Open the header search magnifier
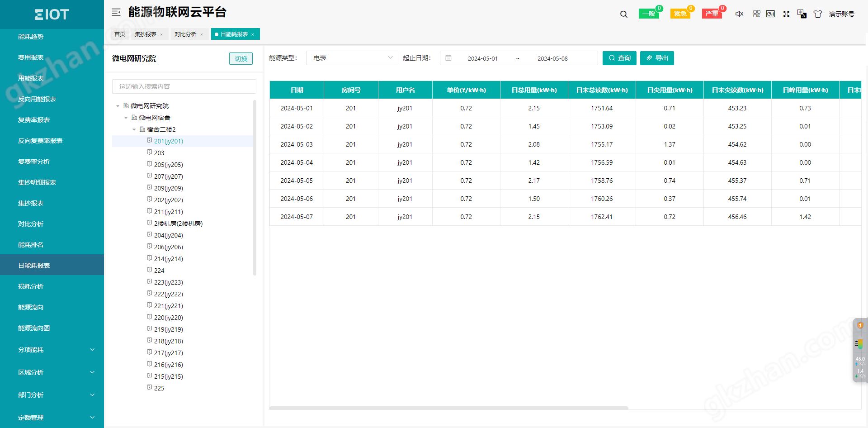The height and width of the screenshot is (428, 868). [624, 14]
